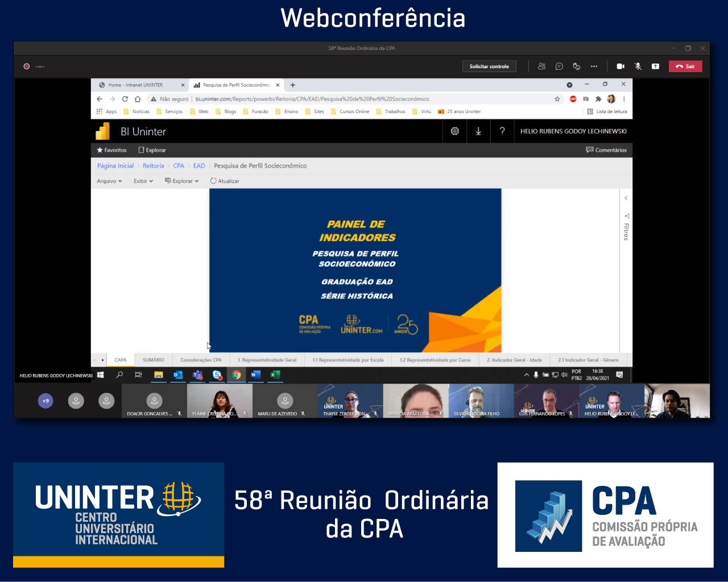This screenshot has width=728, height=582.
Task: Open the reactions and raise hand menu
Action: [576, 66]
